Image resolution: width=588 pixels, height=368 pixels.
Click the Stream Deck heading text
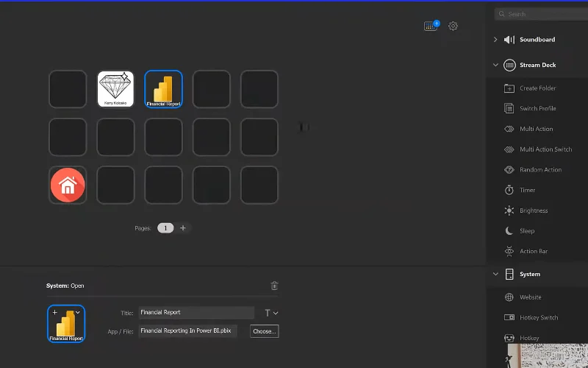tap(538, 65)
